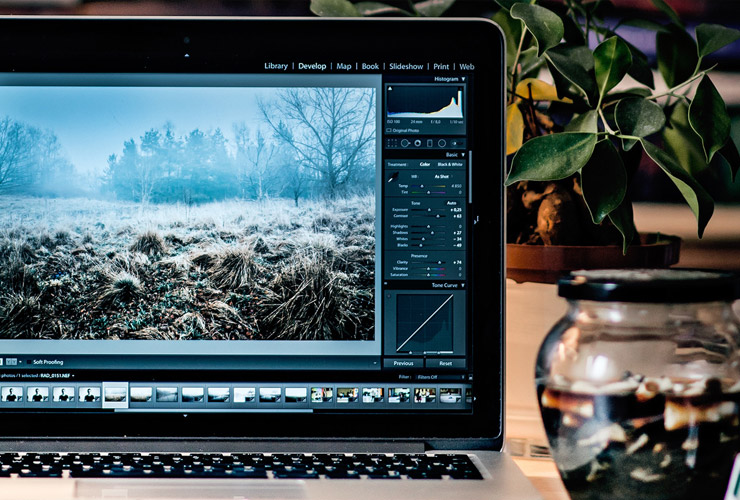
Task: Toggle the filter lock switch beside Filters Off
Action: coord(471,377)
